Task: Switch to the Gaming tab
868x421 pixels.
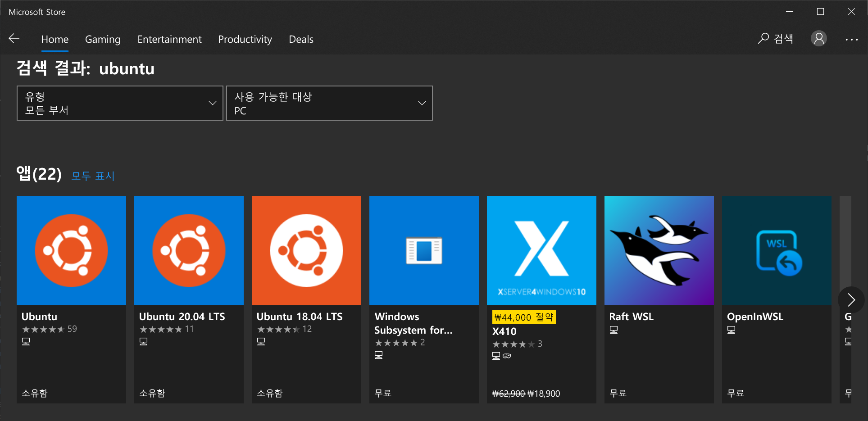Action: click(x=103, y=39)
